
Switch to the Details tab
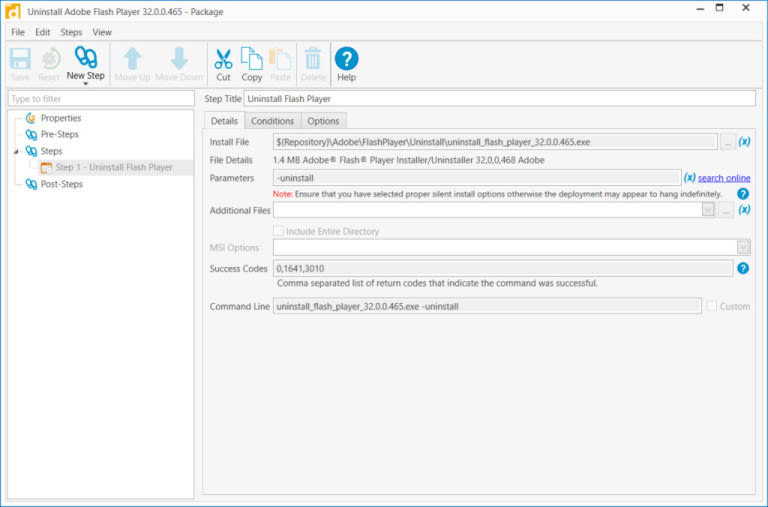click(x=224, y=121)
